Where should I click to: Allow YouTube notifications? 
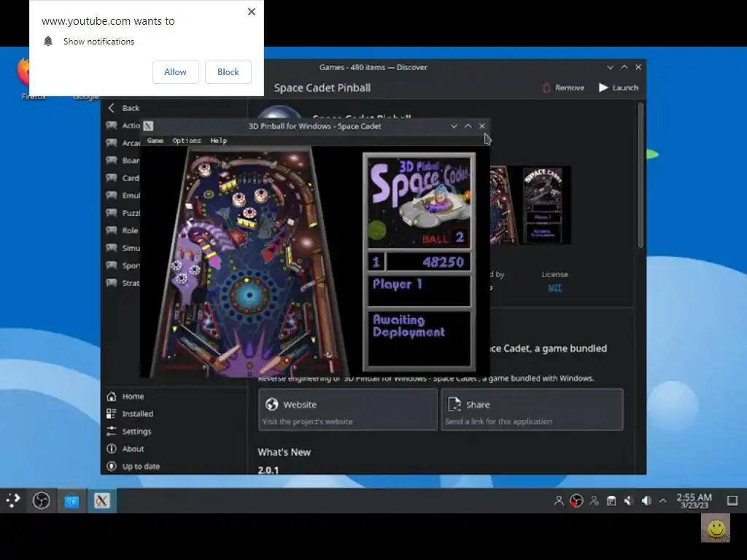175,72
